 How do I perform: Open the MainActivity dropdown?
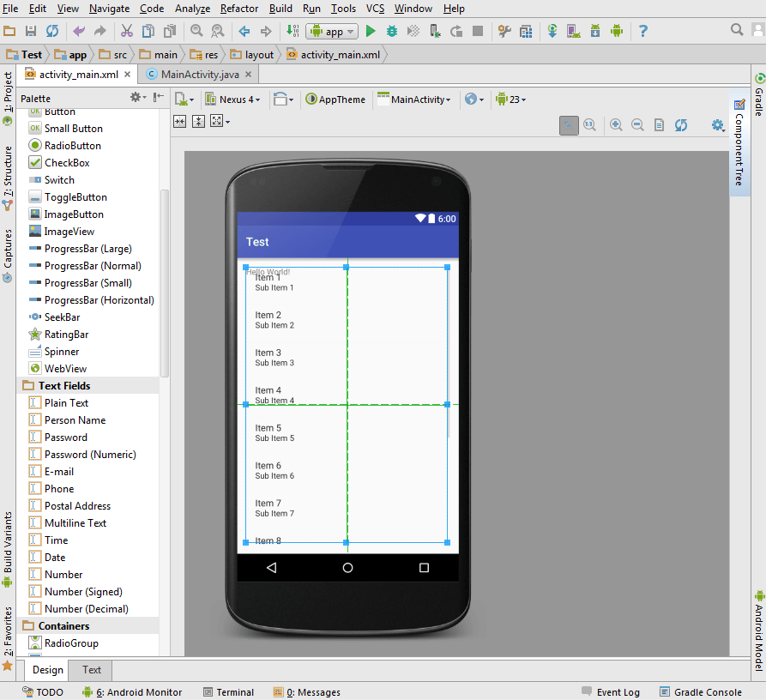click(x=413, y=100)
